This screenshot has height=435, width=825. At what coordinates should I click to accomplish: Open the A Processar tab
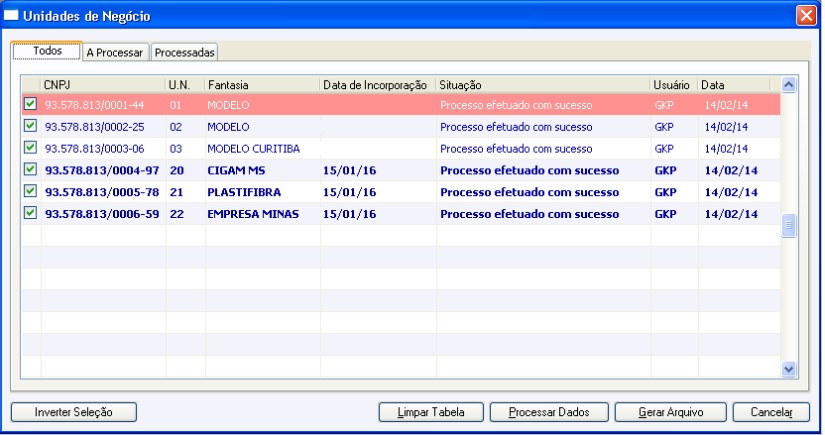tap(115, 53)
